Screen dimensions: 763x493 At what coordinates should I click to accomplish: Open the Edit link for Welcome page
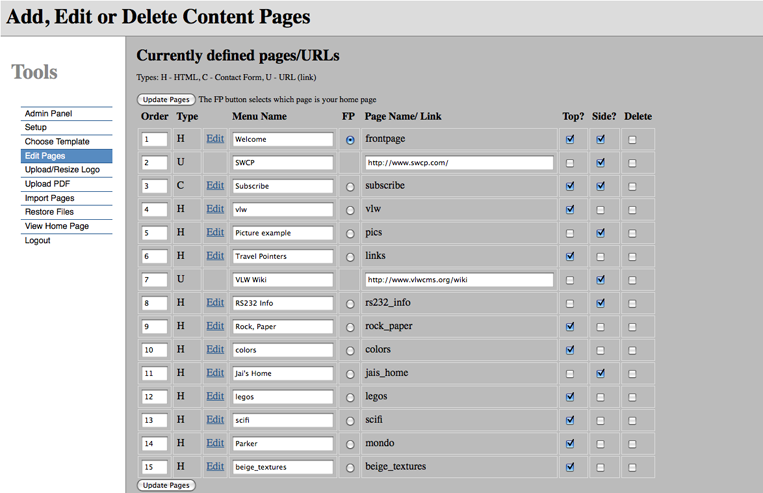click(x=215, y=139)
